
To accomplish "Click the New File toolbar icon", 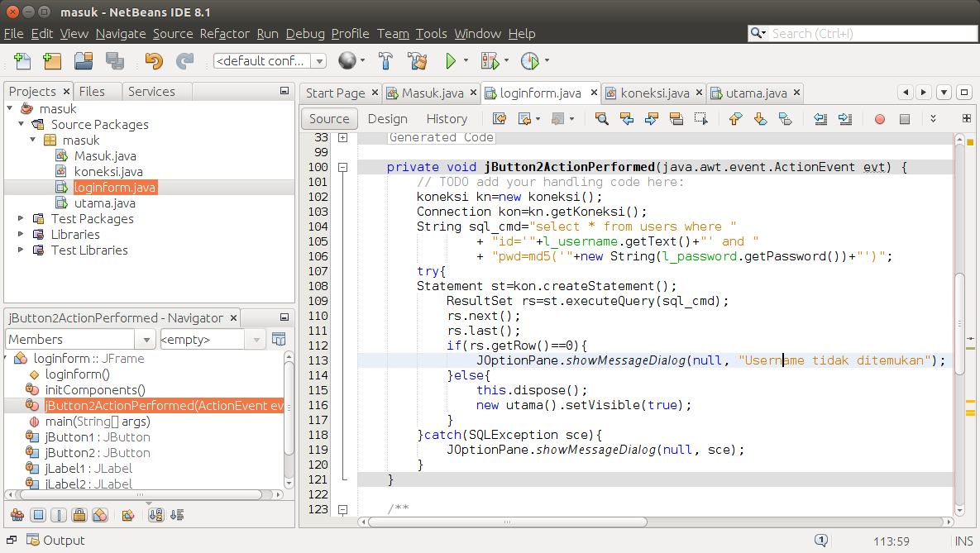I will [22, 60].
